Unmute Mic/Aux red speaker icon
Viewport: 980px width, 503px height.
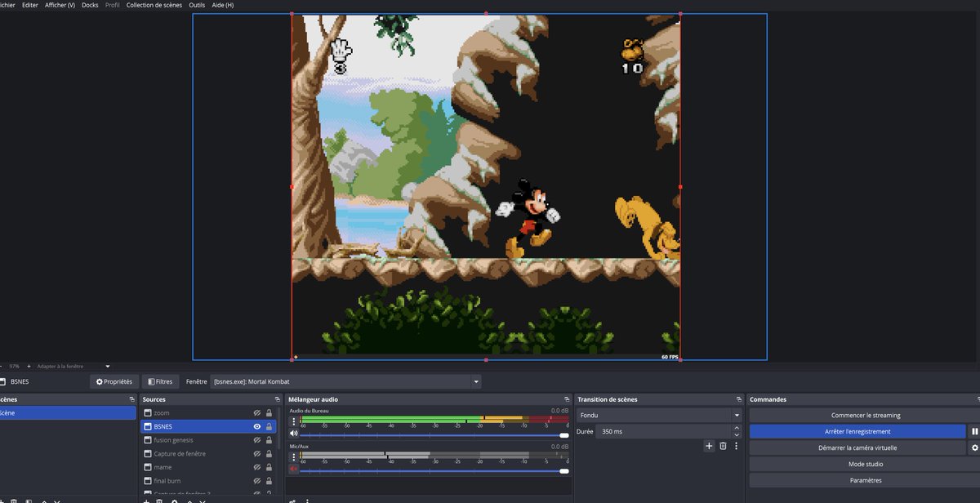pyautogui.click(x=294, y=470)
